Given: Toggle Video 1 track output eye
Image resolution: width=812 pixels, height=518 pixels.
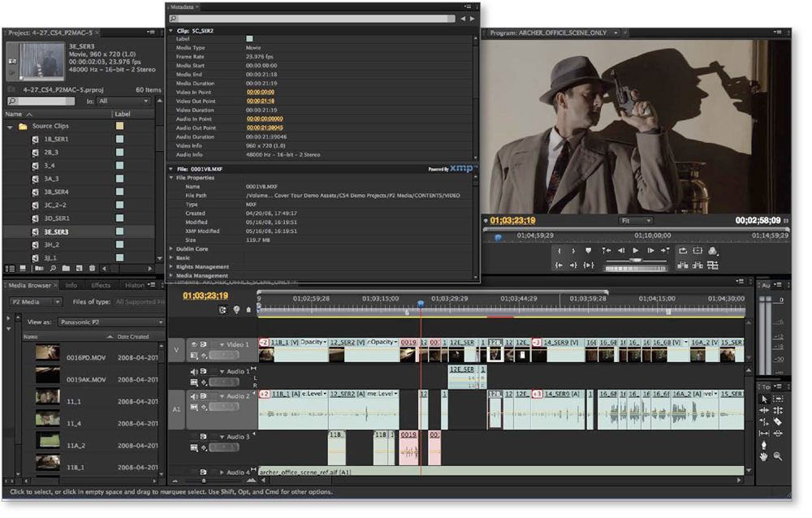Looking at the screenshot, I should point(194,344).
